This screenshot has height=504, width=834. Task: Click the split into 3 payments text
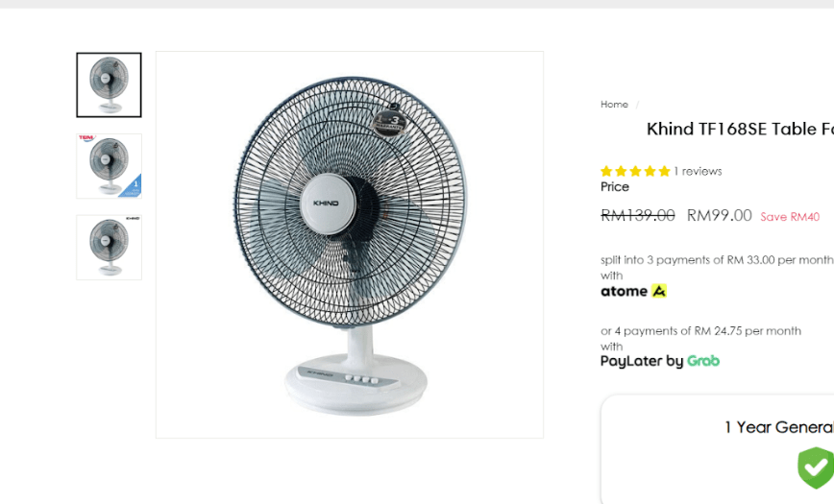pos(717,260)
